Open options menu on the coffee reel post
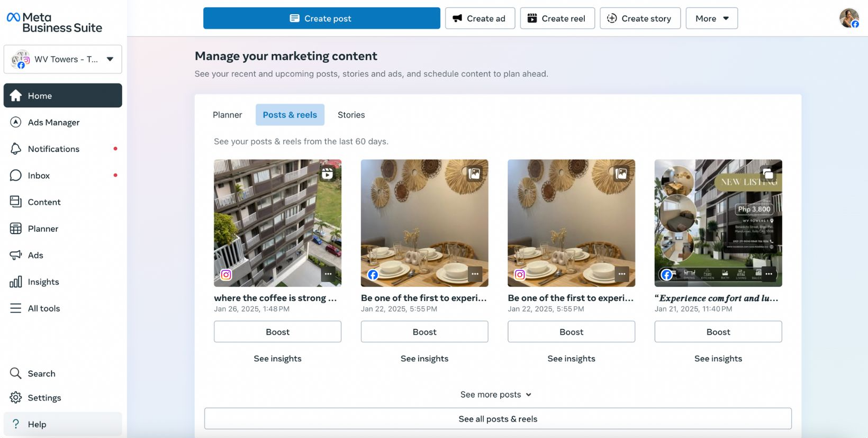The width and height of the screenshot is (868, 438). tap(328, 274)
